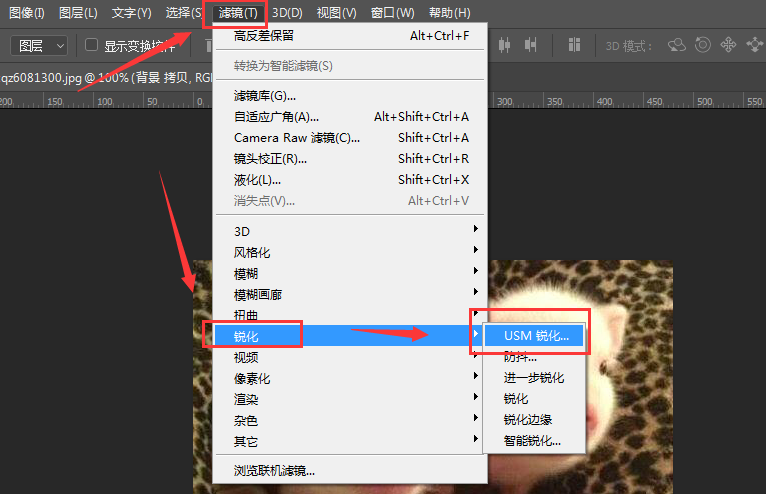Choose 防抖... in sharpen submenu
766x494 pixels.
534,357
